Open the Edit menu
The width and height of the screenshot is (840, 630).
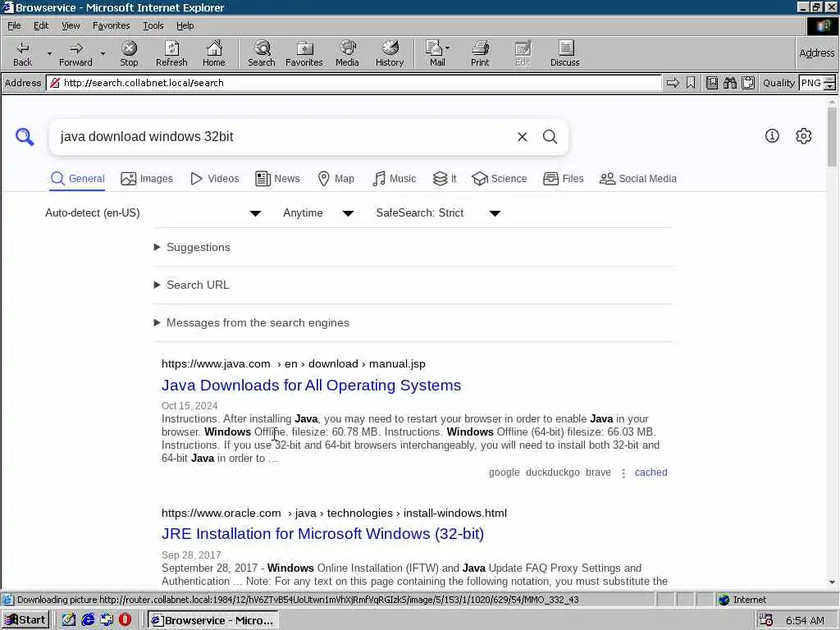click(41, 25)
